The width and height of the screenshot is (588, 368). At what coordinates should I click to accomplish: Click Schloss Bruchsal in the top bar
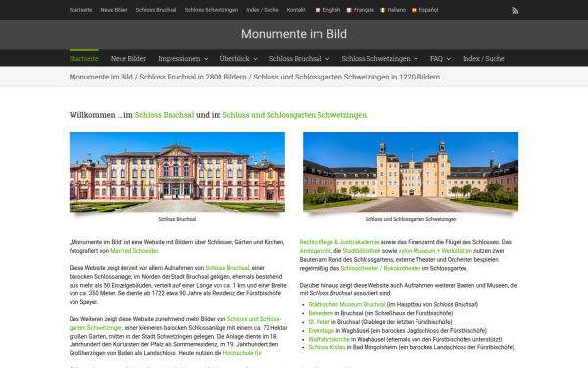[x=156, y=10]
